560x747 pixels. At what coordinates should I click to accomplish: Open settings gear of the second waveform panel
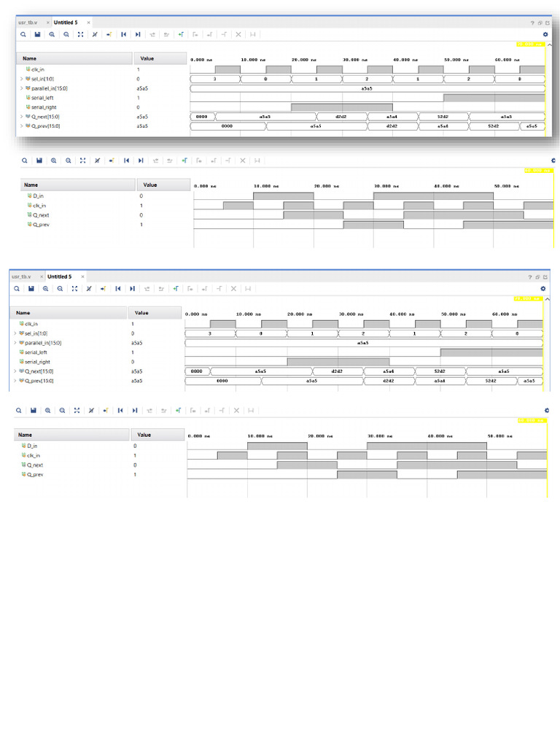coord(553,160)
